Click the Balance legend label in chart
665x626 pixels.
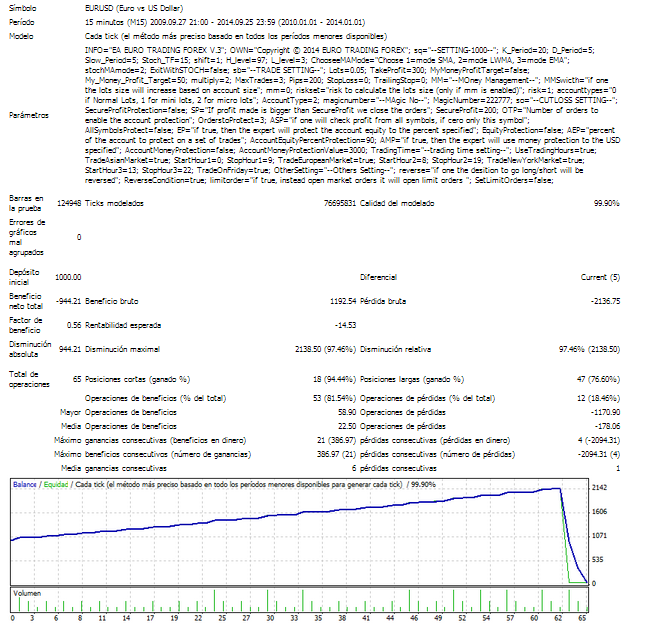click(27, 484)
